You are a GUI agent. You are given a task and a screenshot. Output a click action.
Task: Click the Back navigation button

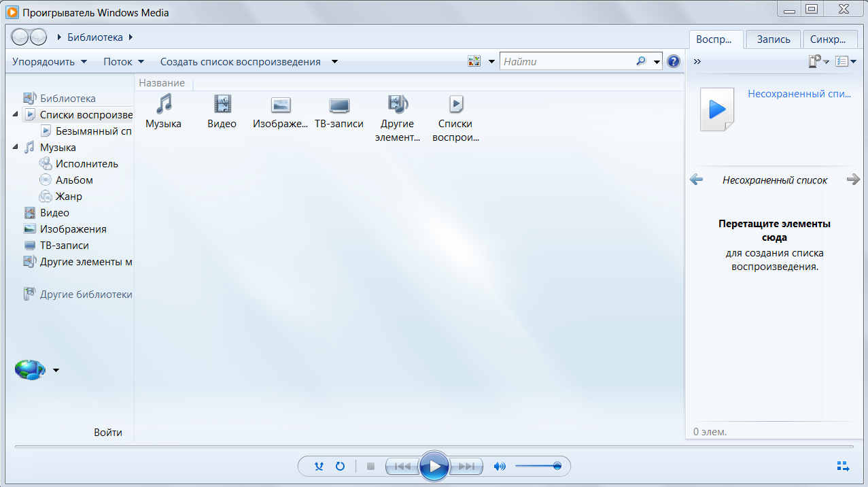(x=20, y=37)
